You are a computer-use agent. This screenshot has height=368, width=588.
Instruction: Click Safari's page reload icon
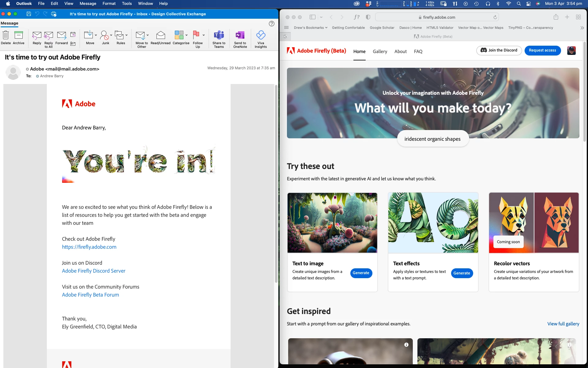495,17
